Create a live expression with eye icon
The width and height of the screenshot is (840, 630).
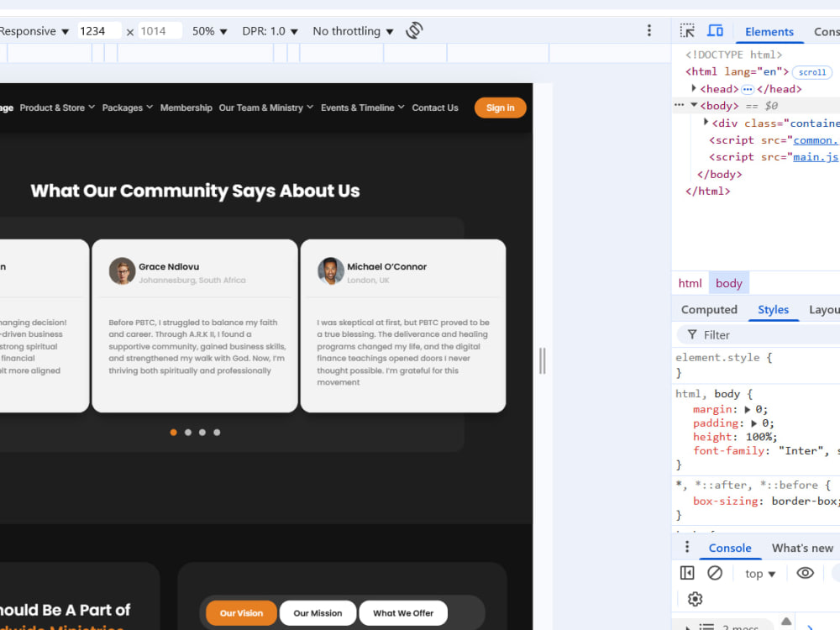pos(805,573)
